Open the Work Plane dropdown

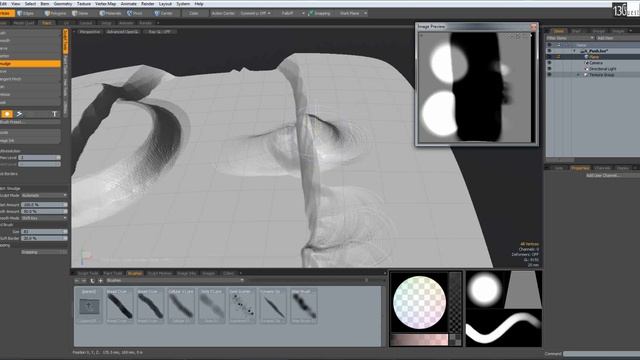353,13
